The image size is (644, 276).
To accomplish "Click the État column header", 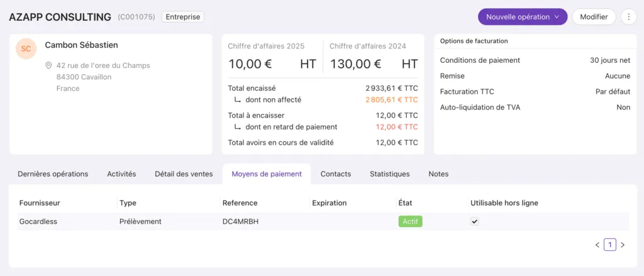I will pos(406,203).
